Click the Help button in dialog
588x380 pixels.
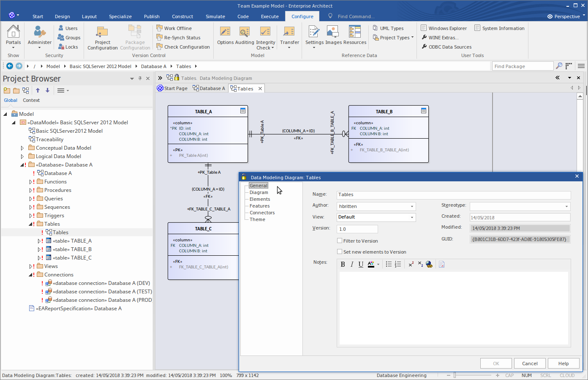pos(563,364)
